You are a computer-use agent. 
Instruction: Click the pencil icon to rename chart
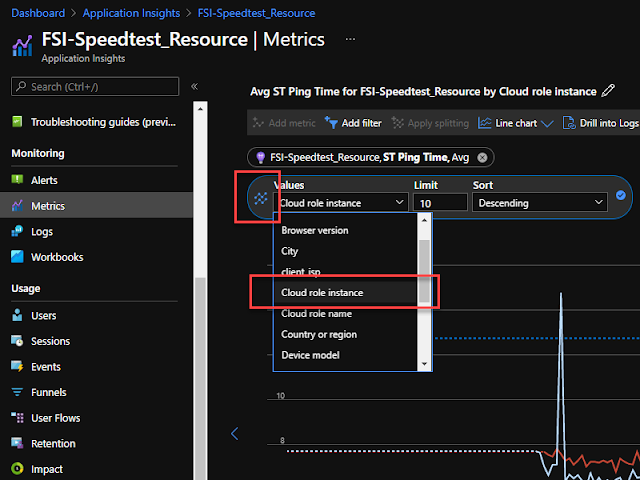608,92
